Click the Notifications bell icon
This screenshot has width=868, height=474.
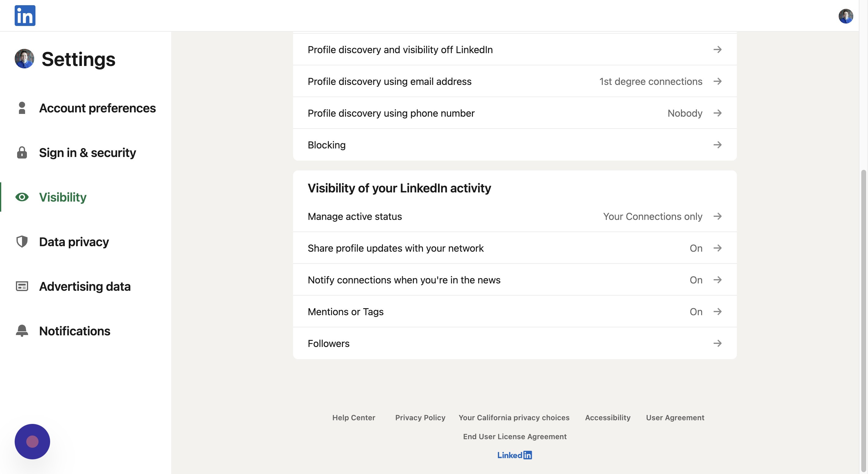click(x=22, y=330)
